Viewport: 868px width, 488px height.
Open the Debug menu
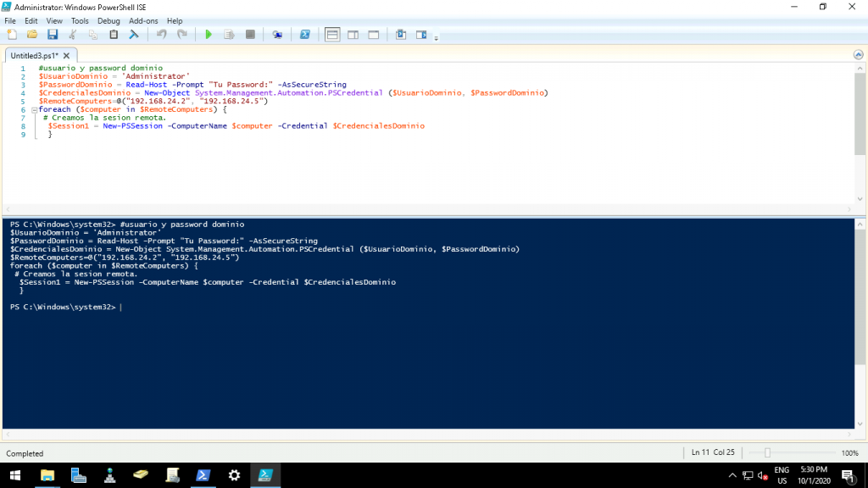pos(108,21)
